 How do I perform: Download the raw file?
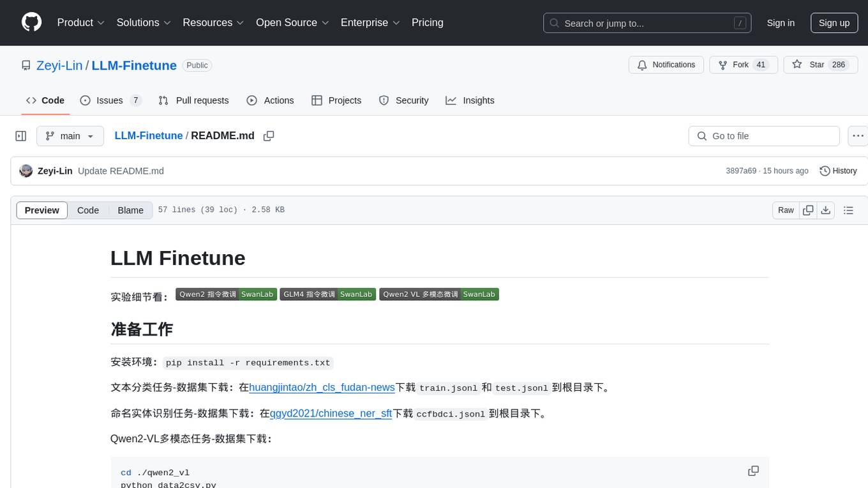pos(825,210)
